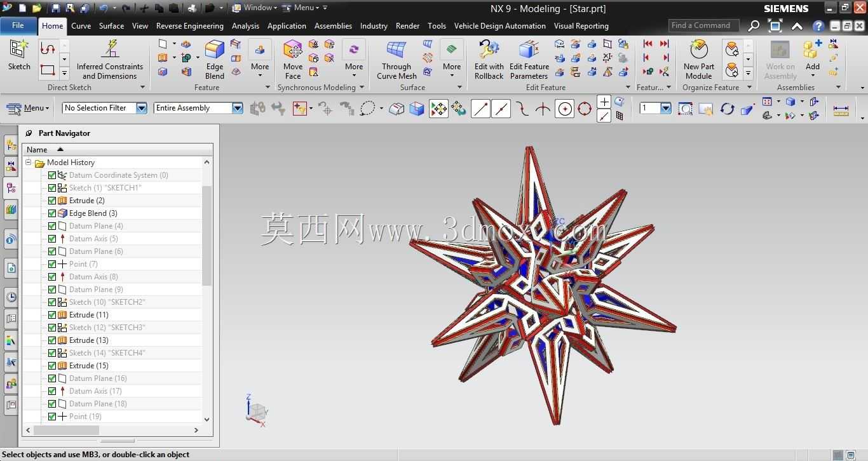This screenshot has height=461, width=868.
Task: Expand the Synchronous Modeling group arrow
Action: point(362,88)
